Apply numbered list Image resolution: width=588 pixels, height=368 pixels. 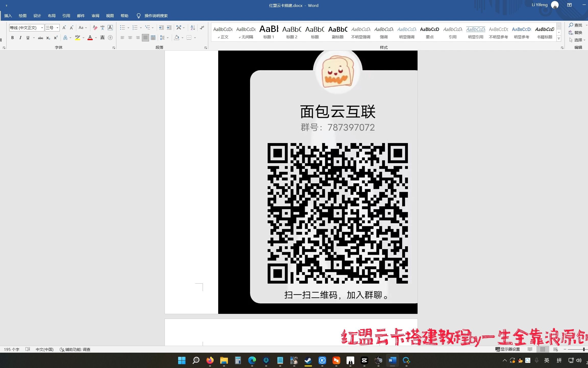[x=135, y=28]
